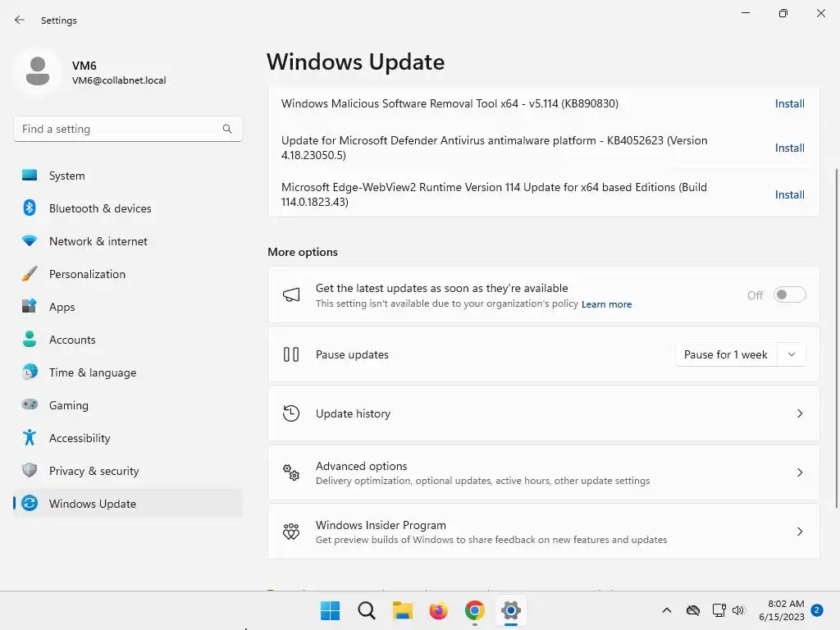The image size is (840, 630).
Task: Click the network display icon in tray
Action: click(x=719, y=610)
